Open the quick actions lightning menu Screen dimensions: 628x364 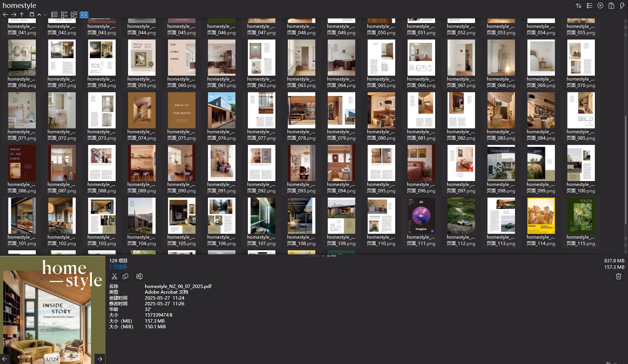click(x=622, y=5)
